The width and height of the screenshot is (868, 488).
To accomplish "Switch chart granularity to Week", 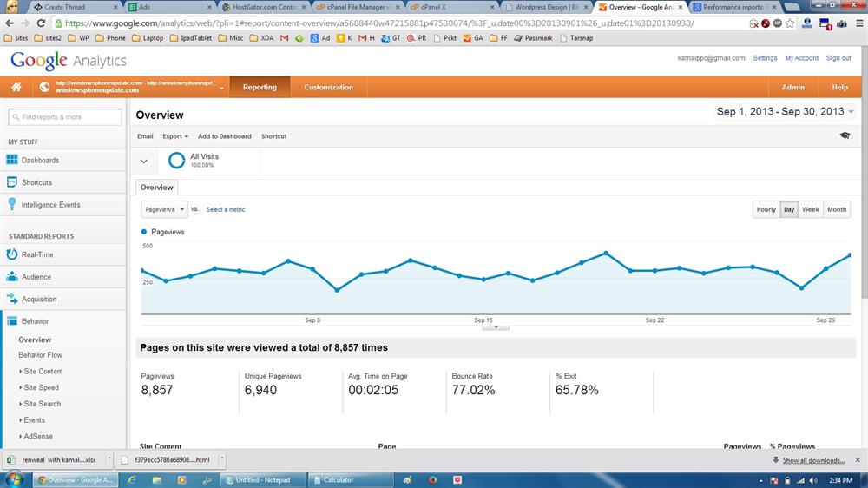I will tap(811, 209).
